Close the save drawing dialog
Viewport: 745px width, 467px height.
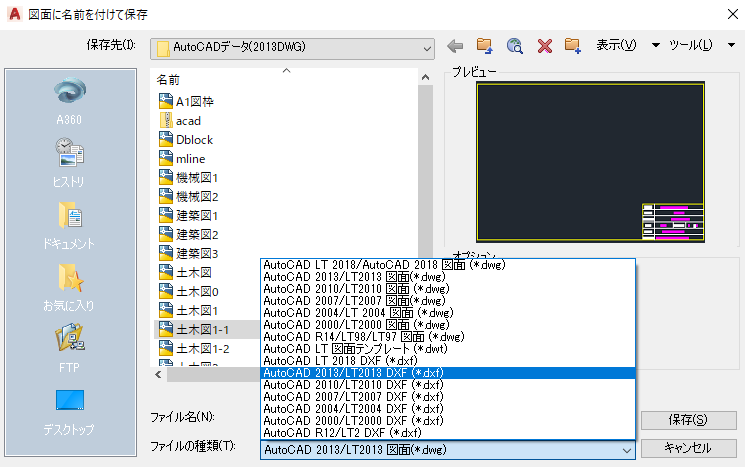pyautogui.click(x=732, y=14)
